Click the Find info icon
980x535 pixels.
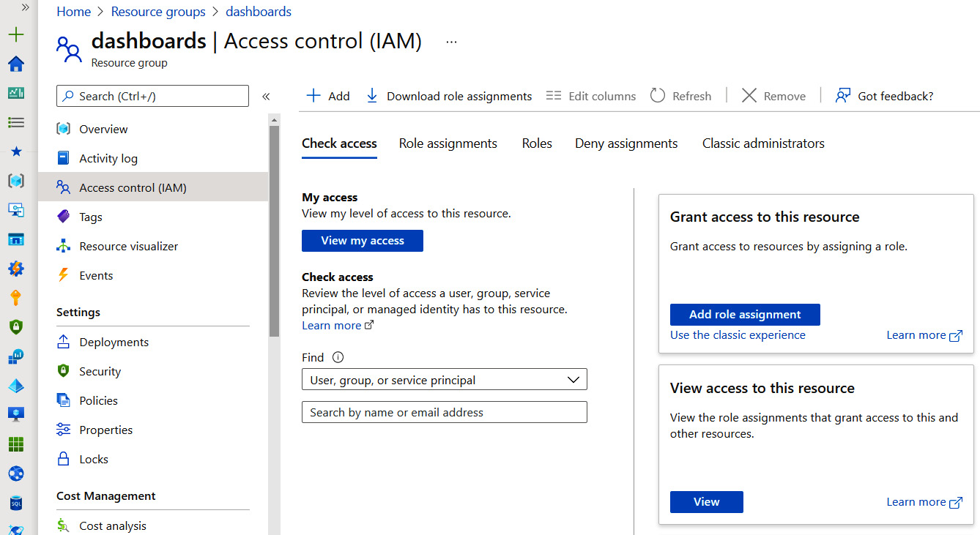[x=338, y=358]
